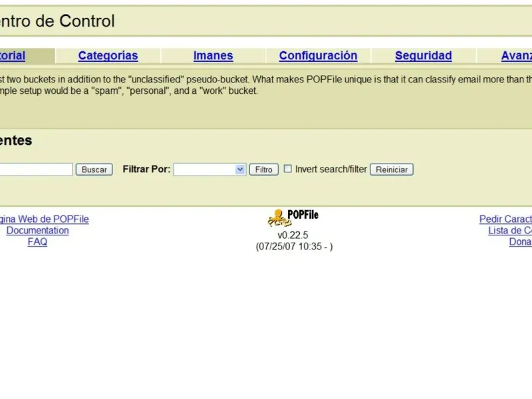Screen dimensions: 532x399
Task: Enable the Invert search/filter checkbox
Action: click(x=287, y=169)
